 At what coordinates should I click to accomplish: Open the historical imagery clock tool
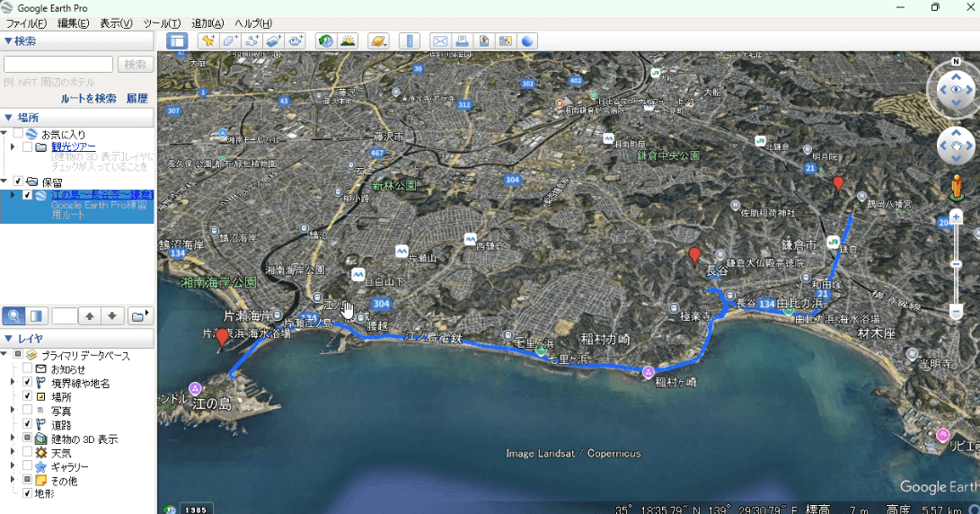325,41
